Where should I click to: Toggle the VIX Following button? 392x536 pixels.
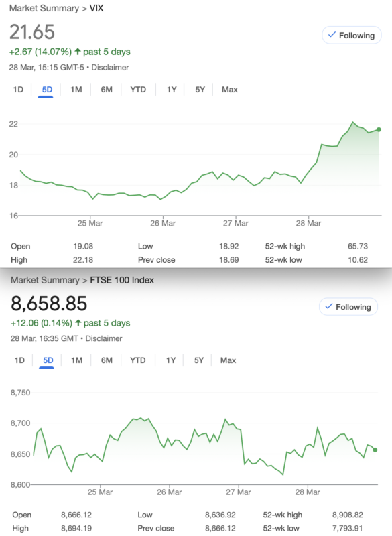point(351,36)
